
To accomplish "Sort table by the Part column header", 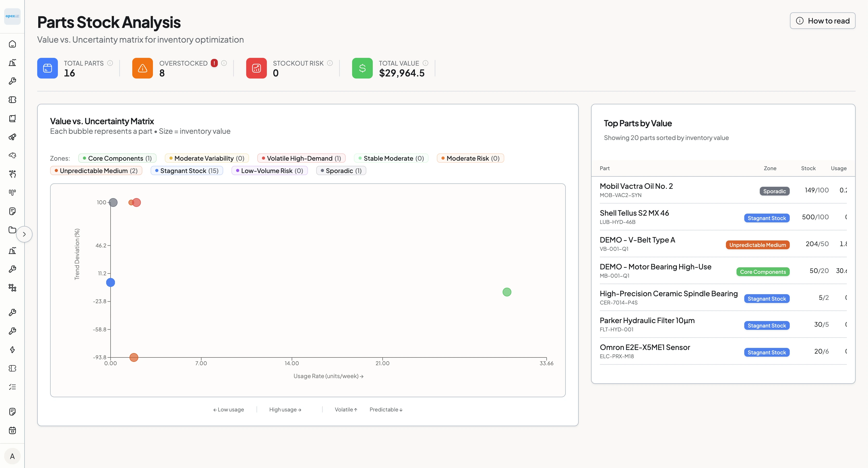I will [605, 168].
